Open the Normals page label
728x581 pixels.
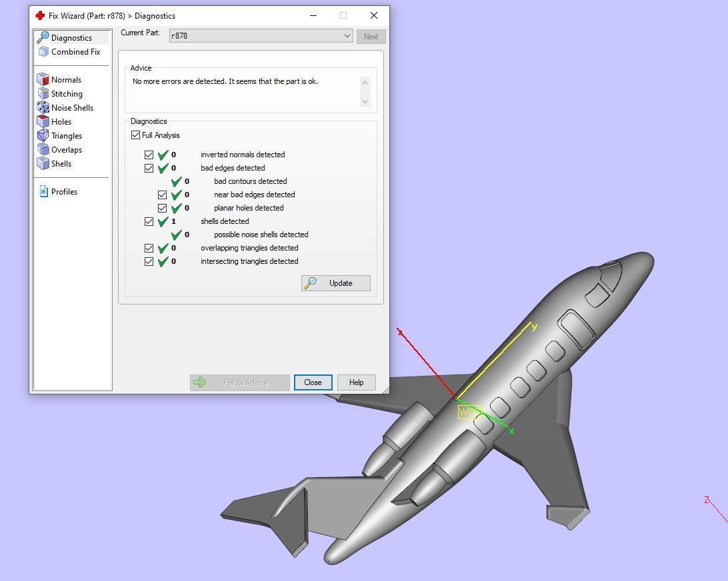(66, 79)
